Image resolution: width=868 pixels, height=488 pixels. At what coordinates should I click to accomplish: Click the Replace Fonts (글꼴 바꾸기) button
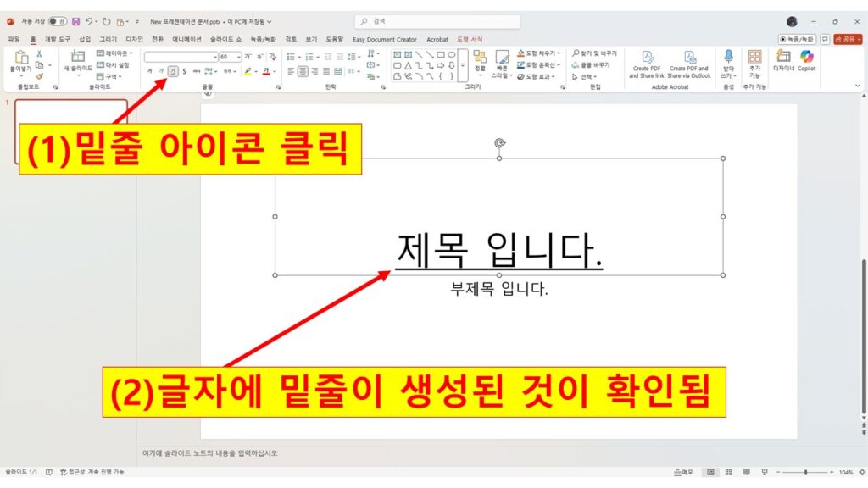pyautogui.click(x=591, y=64)
